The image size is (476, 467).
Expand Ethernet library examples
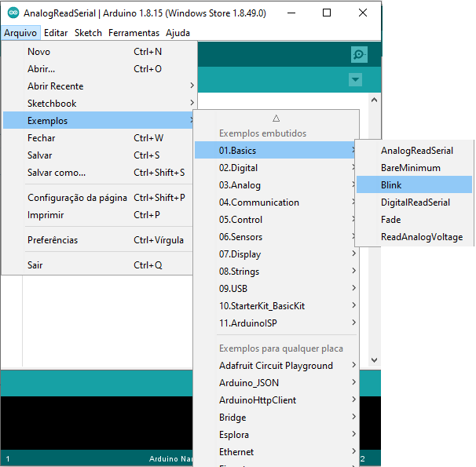pyautogui.click(x=276, y=452)
